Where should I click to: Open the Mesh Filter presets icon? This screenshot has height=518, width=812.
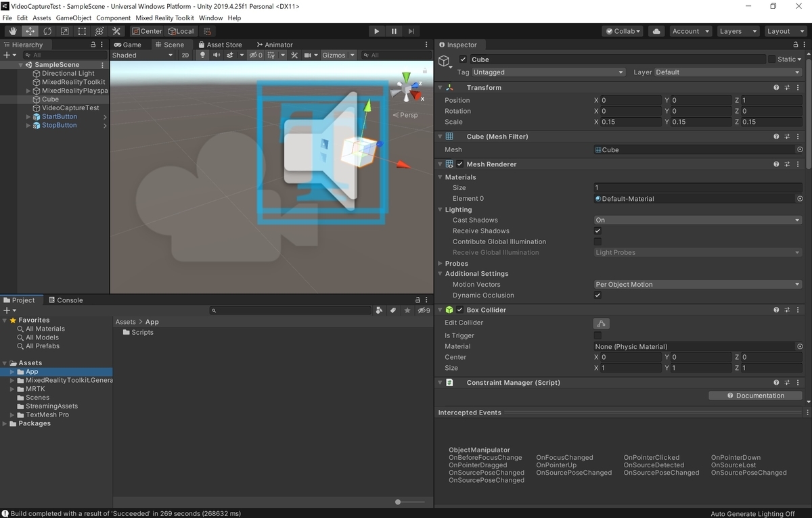[x=788, y=137]
